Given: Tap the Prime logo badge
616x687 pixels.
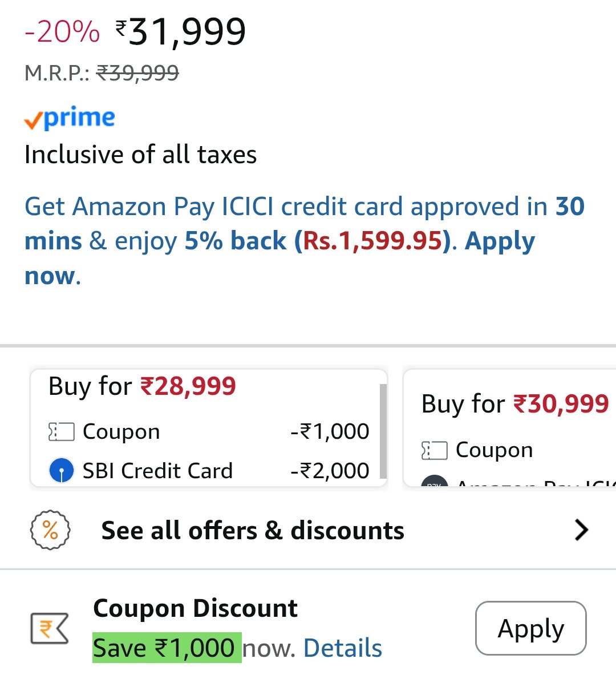Looking at the screenshot, I should 70,118.
